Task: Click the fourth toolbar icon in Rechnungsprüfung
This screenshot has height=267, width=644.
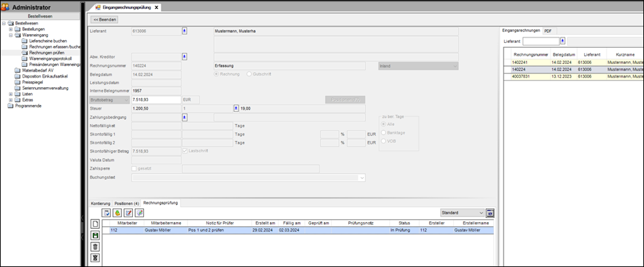Action: 139,213
